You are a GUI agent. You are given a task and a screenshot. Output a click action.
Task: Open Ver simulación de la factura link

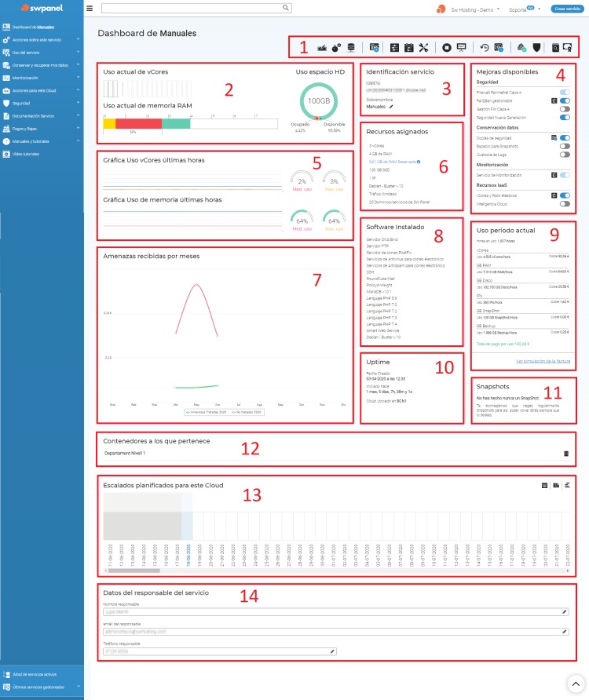pos(543,361)
